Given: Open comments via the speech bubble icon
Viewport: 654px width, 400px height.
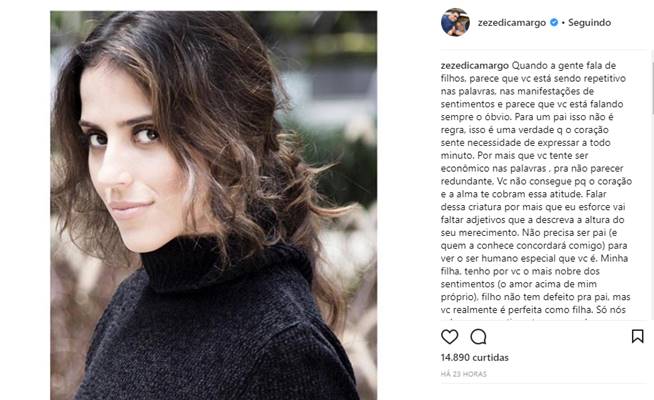Looking at the screenshot, I should pos(478,336).
